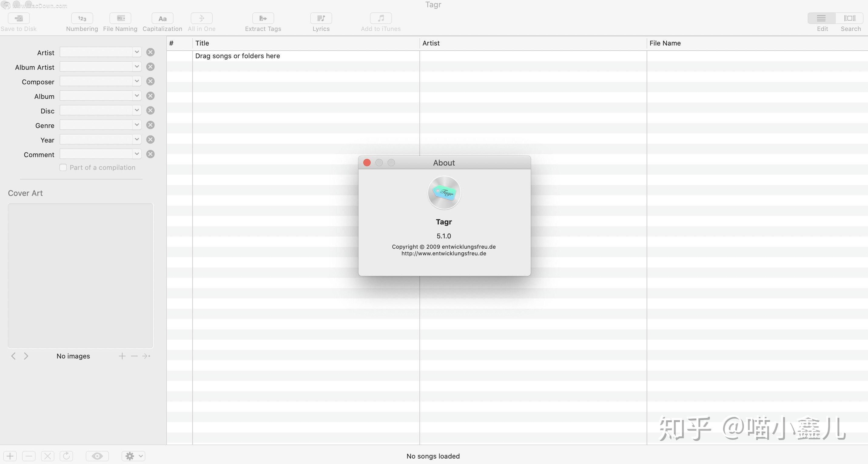Open the Numbering tool
The image size is (868, 464).
coord(82,18)
